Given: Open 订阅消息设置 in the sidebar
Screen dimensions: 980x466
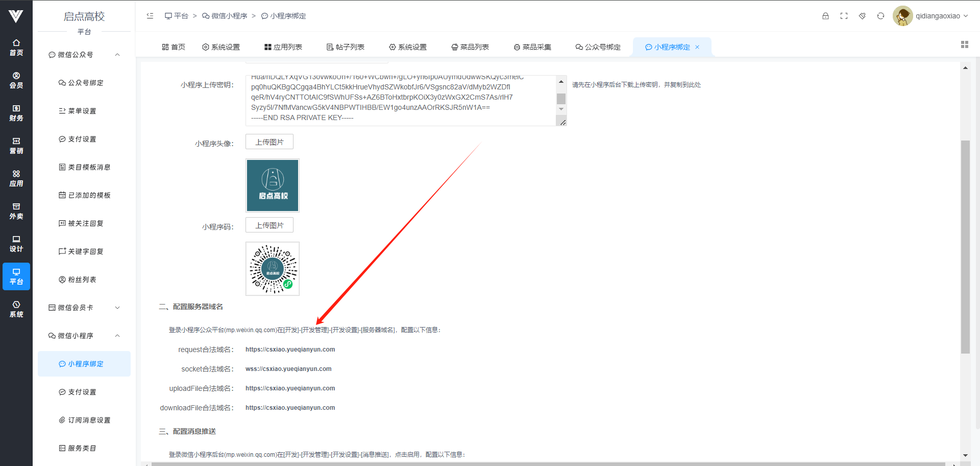Looking at the screenshot, I should coord(84,420).
